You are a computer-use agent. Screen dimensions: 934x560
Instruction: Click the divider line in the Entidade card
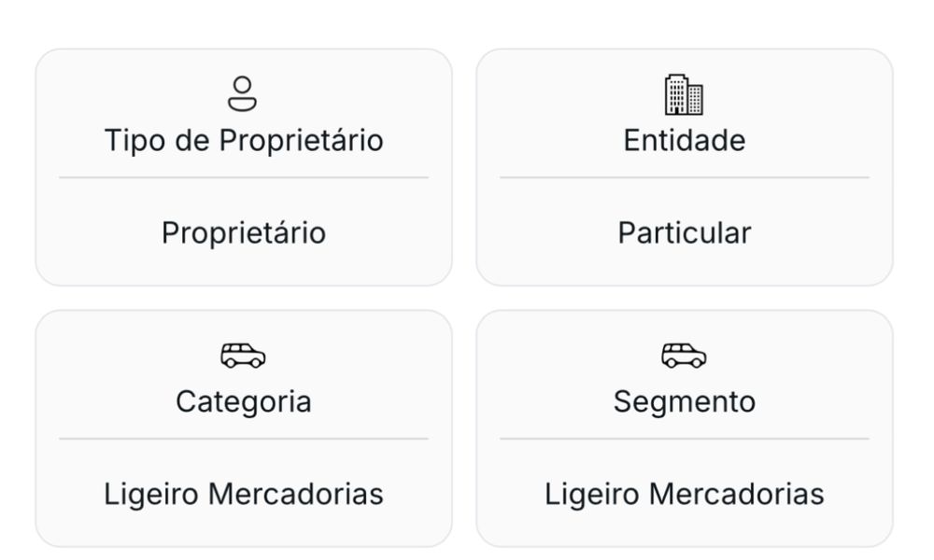click(685, 177)
